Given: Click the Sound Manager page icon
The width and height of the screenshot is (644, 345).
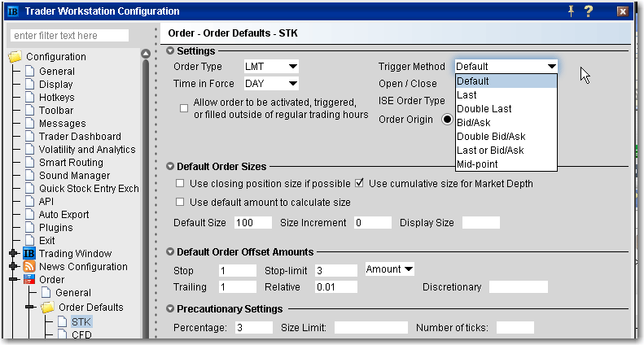Looking at the screenshot, I should click(29, 176).
